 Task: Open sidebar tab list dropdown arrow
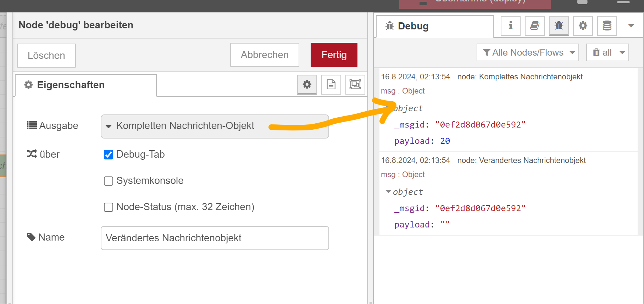coord(631,26)
